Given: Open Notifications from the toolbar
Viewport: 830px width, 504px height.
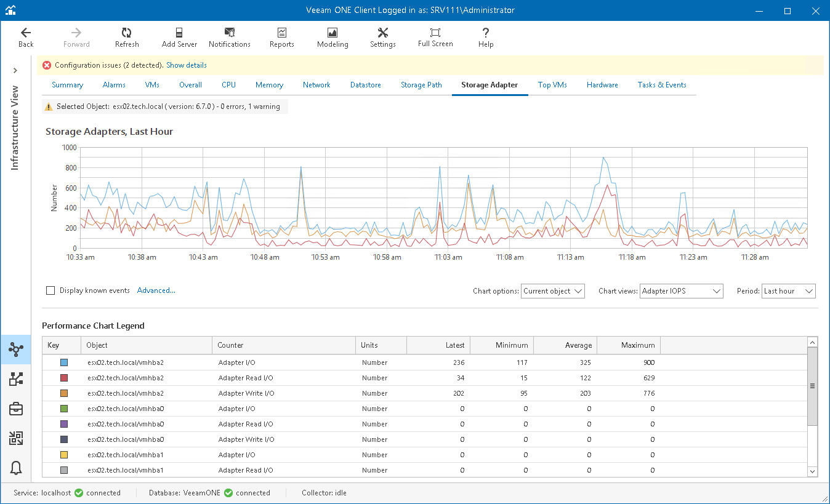Looking at the screenshot, I should (x=229, y=37).
